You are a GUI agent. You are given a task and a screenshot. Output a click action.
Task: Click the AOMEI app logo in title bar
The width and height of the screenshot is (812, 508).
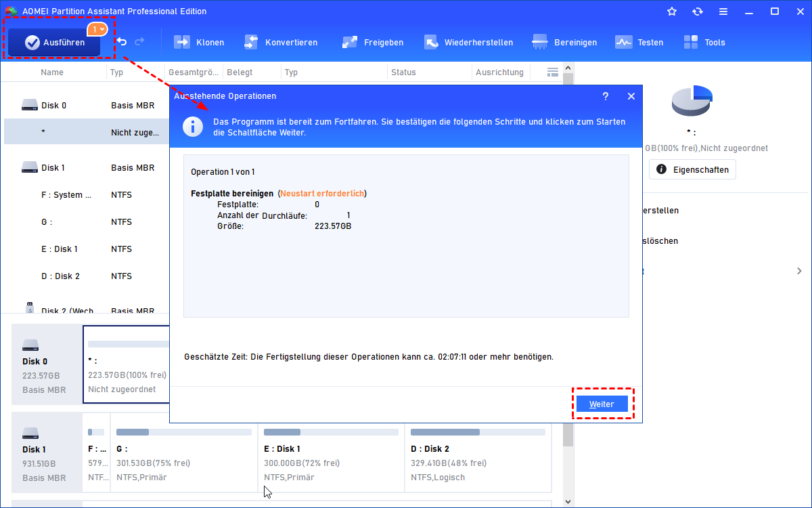click(x=11, y=12)
